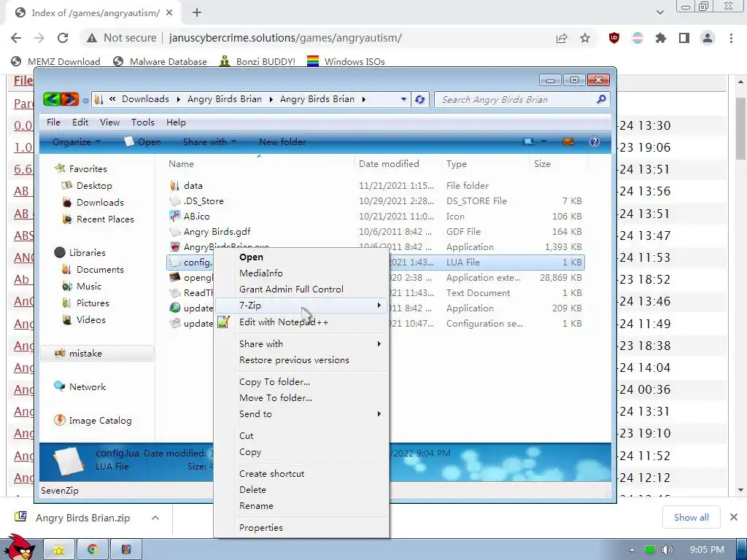The height and width of the screenshot is (560, 747).
Task: Click New folder button
Action: click(282, 141)
